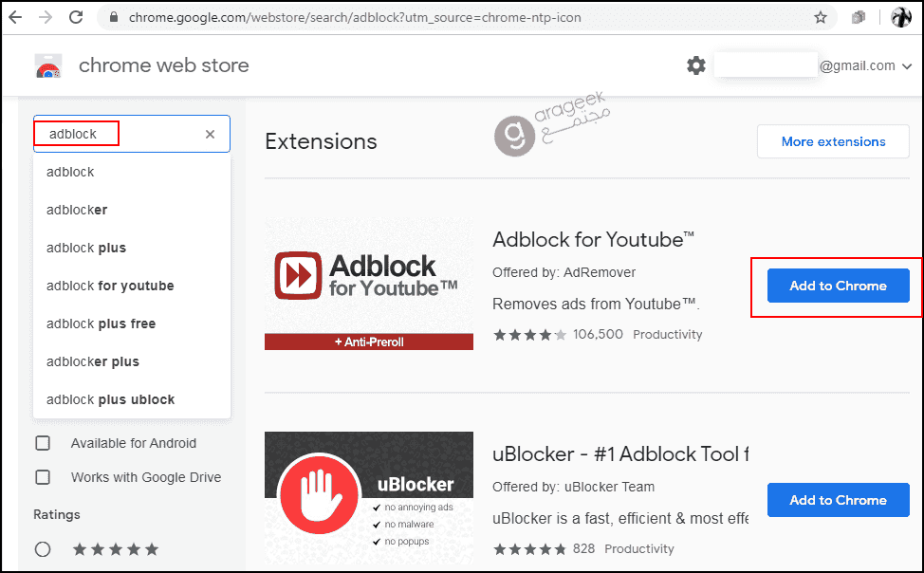Click "Offered by: uBlocker Team" text
Viewport: 924px width, 573px height.
click(573, 487)
